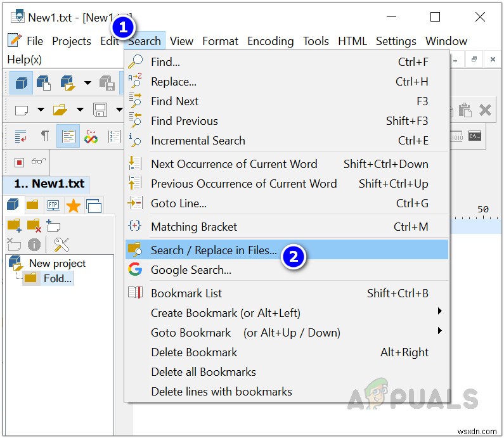The height and width of the screenshot is (438, 504).
Task: Select Next Occurrence of Current Word
Action: tap(287, 164)
